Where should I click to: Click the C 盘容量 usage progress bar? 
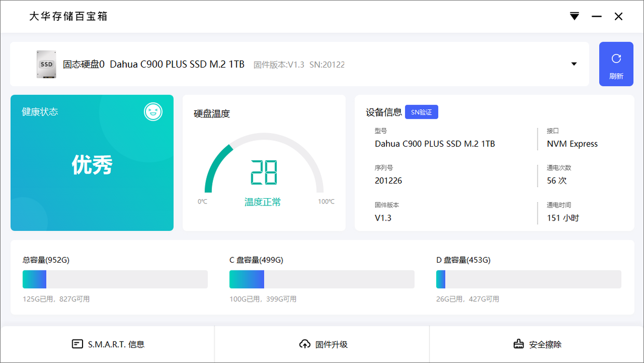coord(322,279)
